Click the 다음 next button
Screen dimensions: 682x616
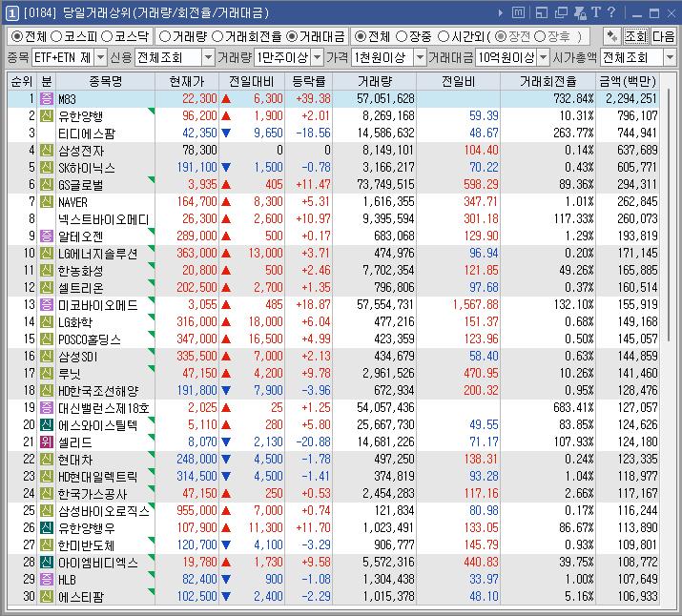coord(663,36)
